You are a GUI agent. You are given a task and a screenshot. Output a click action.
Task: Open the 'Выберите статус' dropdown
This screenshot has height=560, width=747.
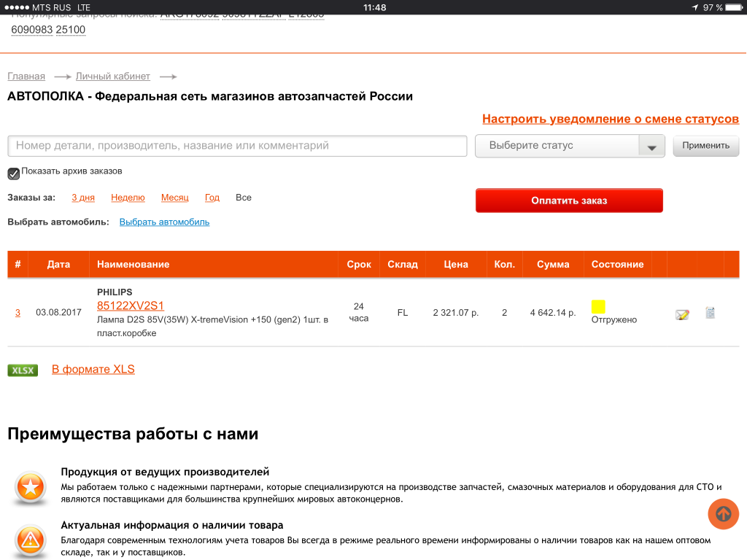click(558, 146)
